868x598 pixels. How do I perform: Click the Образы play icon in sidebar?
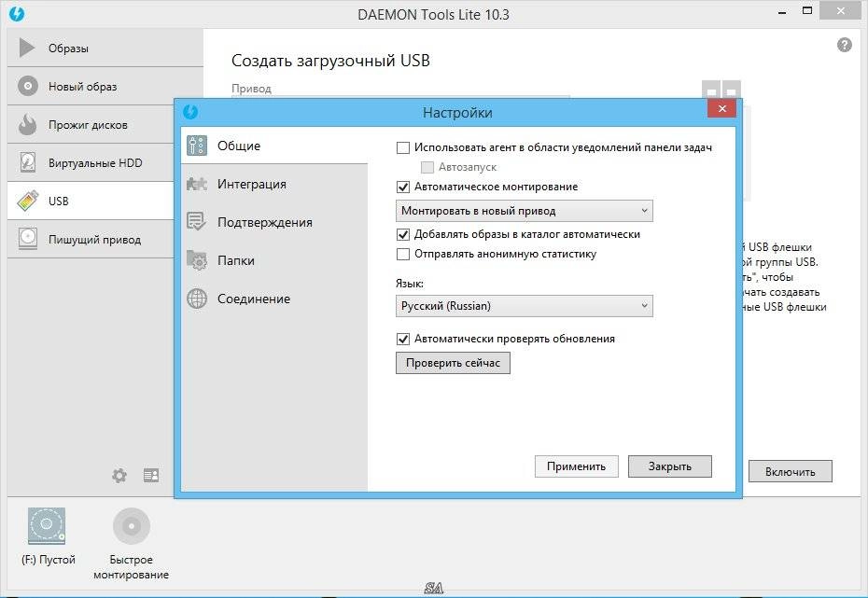click(x=26, y=48)
